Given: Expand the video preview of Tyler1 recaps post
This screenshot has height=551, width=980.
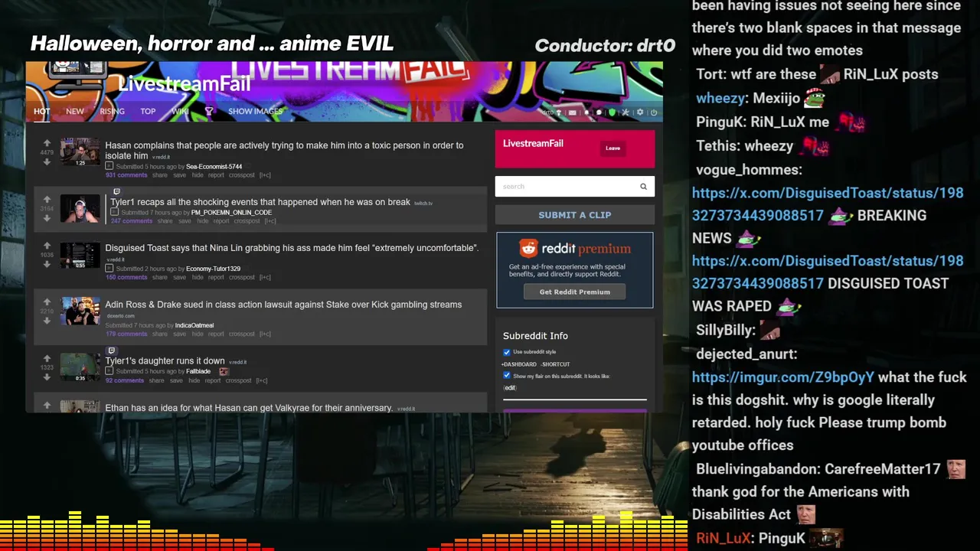Looking at the screenshot, I should click(114, 212).
